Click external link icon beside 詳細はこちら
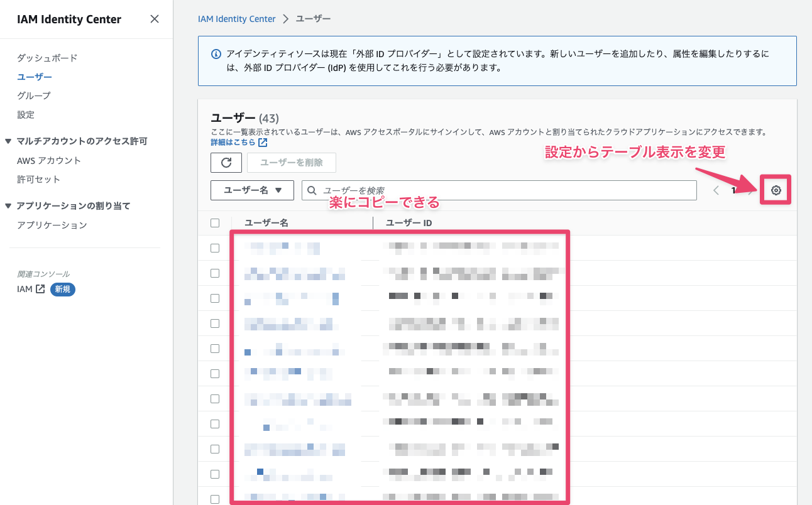Image resolution: width=812 pixels, height=505 pixels. click(x=263, y=143)
